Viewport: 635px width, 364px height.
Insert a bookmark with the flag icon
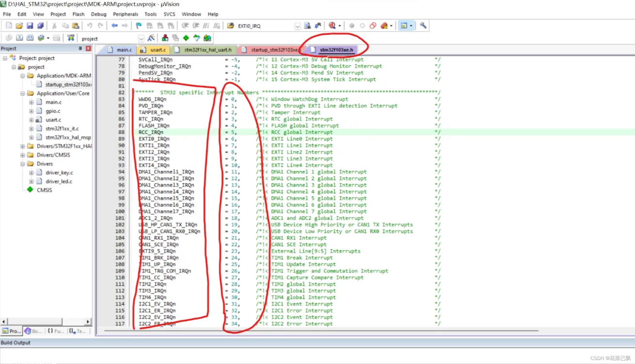click(139, 25)
